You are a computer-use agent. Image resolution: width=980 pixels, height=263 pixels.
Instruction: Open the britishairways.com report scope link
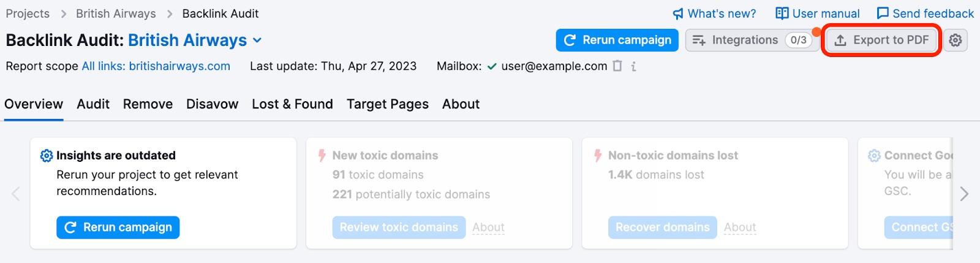[x=156, y=66]
